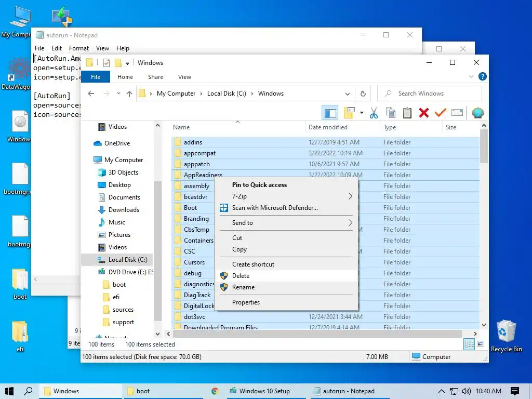
Task: Open the 7-Zip submenu
Action: click(287, 196)
